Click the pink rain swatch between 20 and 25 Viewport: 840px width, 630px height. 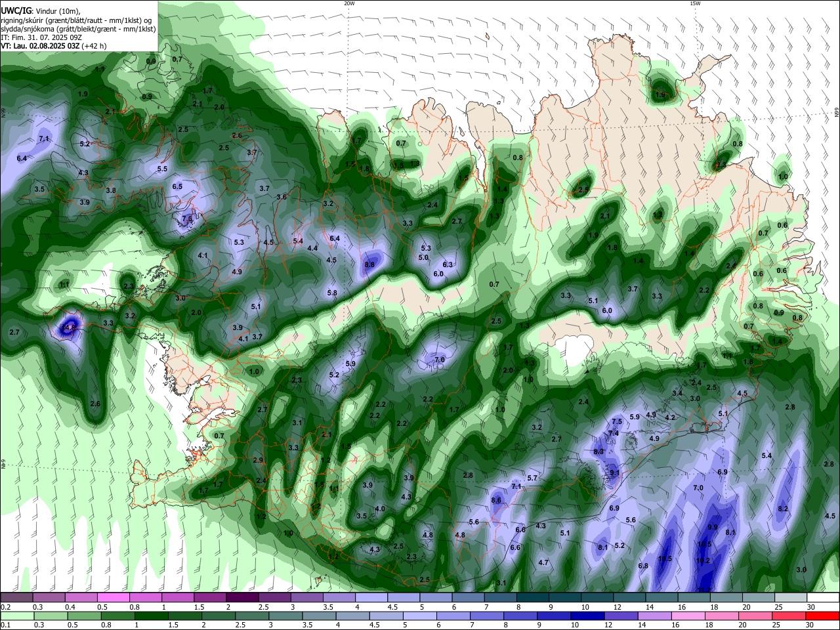point(757,616)
